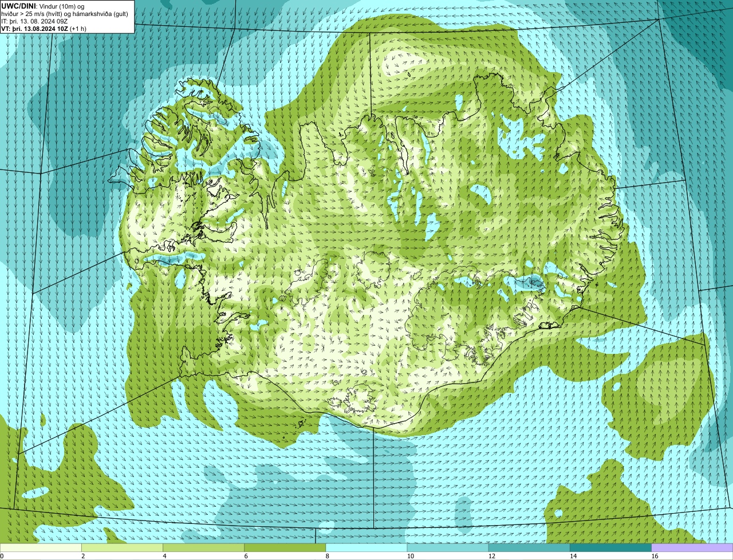Click the 6–8 m/s olive green legend swatch

coord(285,547)
